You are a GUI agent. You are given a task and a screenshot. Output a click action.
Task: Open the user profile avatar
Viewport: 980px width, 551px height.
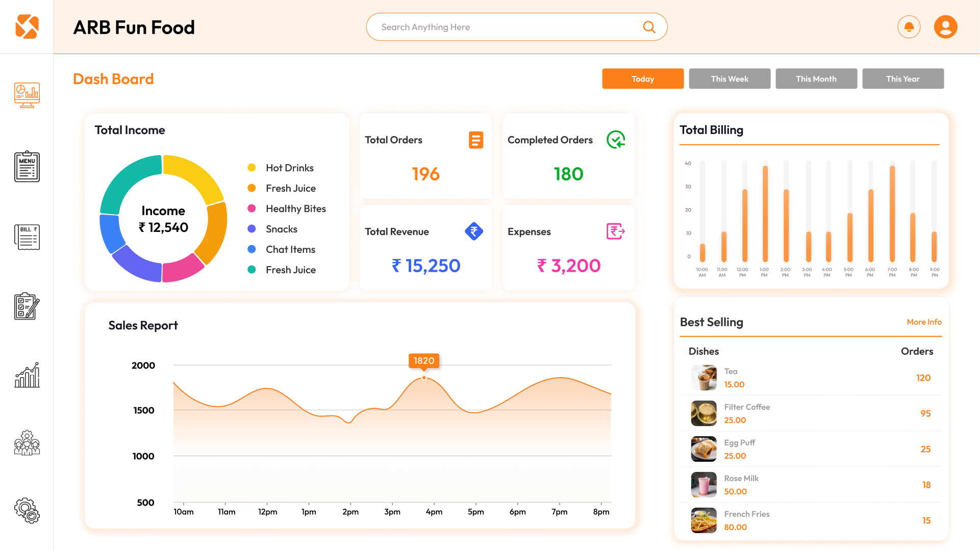pyautogui.click(x=946, y=27)
